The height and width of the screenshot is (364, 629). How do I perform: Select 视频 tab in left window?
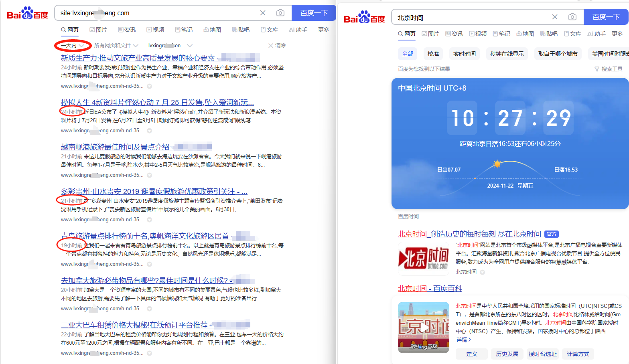click(x=155, y=30)
